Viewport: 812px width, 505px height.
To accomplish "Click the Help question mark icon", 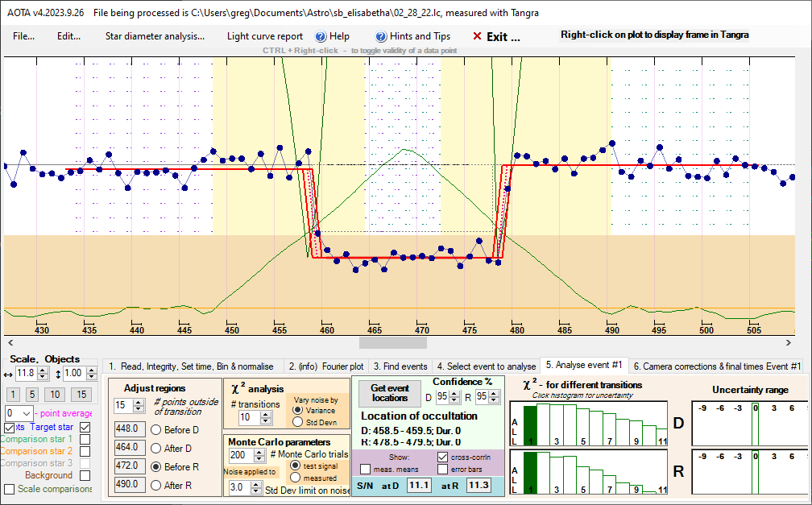I will (x=320, y=36).
